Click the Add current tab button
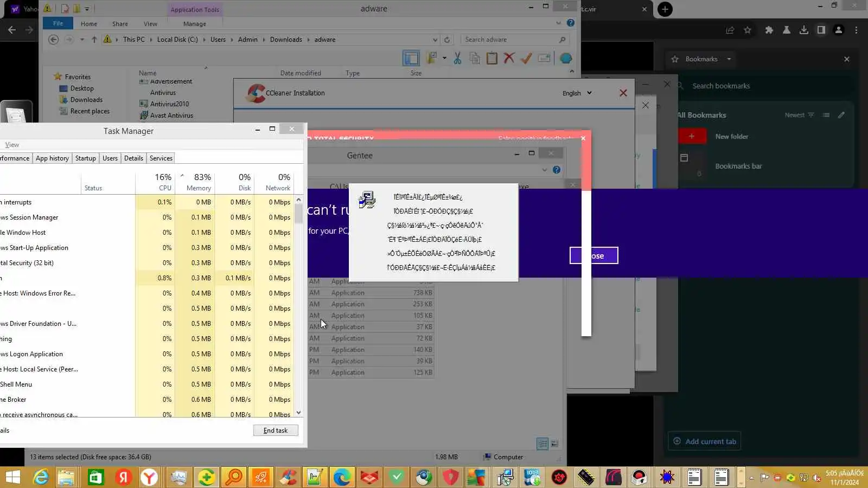This screenshot has height=488, width=868. click(704, 441)
